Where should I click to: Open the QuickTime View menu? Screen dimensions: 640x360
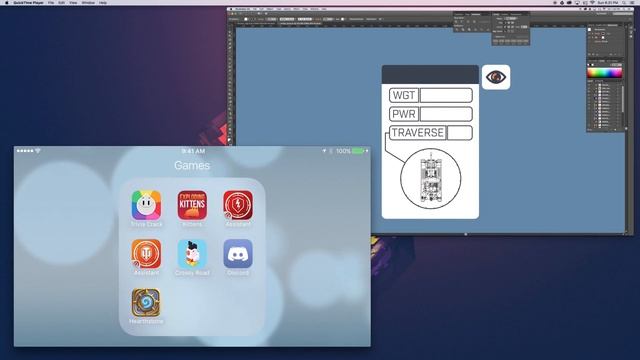73,2
